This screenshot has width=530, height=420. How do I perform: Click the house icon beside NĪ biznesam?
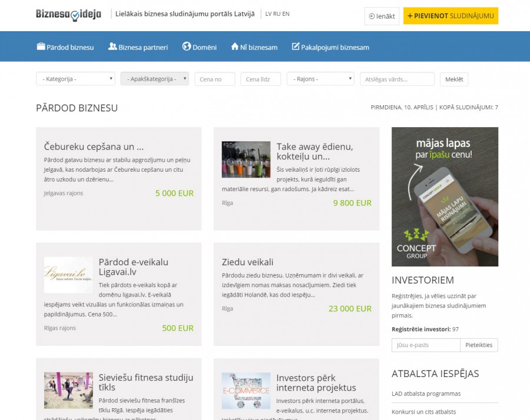tap(234, 47)
